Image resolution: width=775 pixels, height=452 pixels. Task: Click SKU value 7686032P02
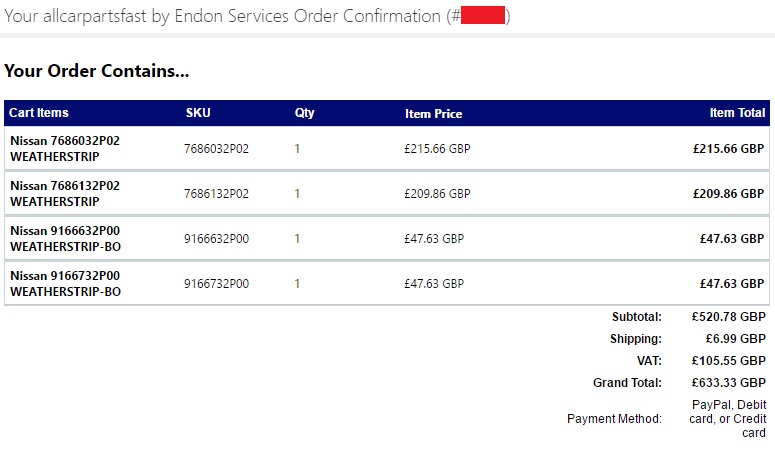click(216, 149)
